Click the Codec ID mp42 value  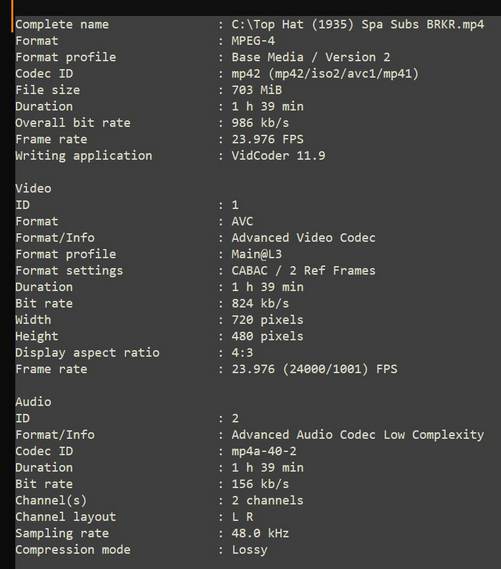[x=325, y=74]
